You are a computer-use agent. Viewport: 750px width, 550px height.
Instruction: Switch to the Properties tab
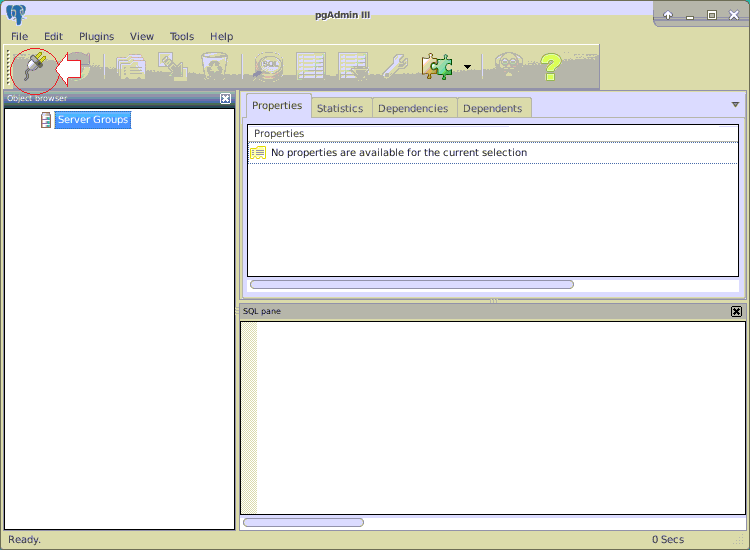tap(277, 106)
